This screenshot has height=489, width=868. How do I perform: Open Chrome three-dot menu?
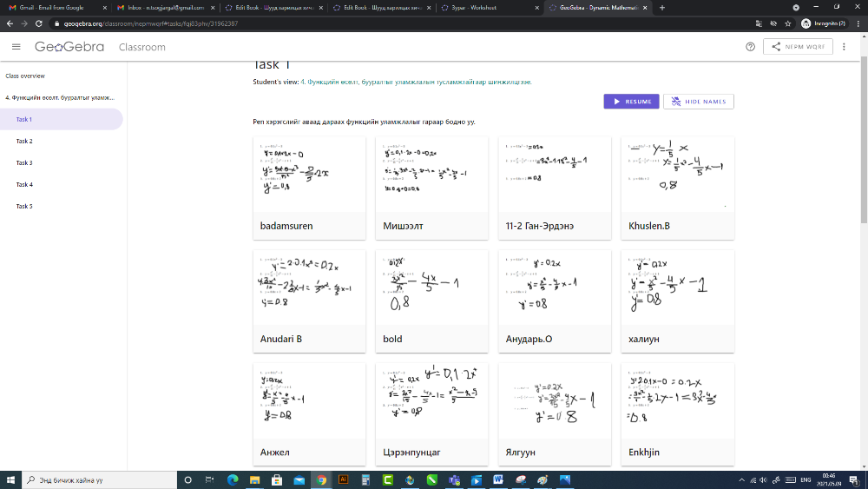(x=858, y=23)
